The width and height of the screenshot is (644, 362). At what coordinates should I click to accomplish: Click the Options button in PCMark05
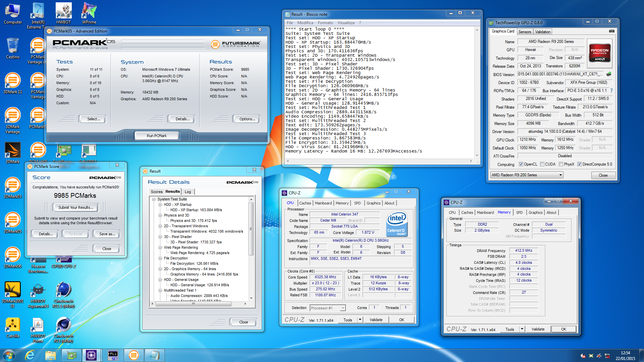tap(247, 119)
